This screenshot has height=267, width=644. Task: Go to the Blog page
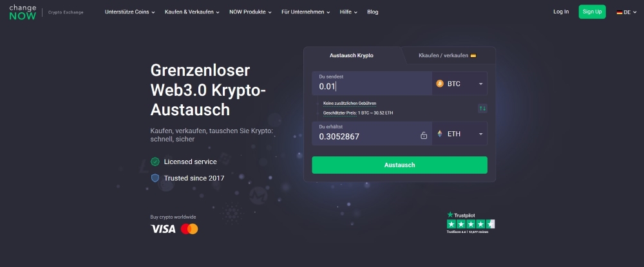coord(372,12)
